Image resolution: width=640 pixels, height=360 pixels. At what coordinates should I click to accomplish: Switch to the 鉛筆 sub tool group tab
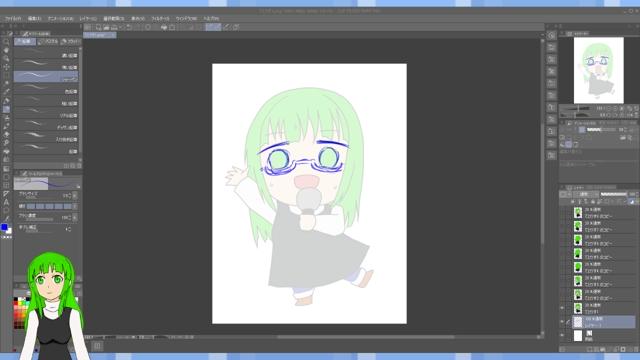25,42
